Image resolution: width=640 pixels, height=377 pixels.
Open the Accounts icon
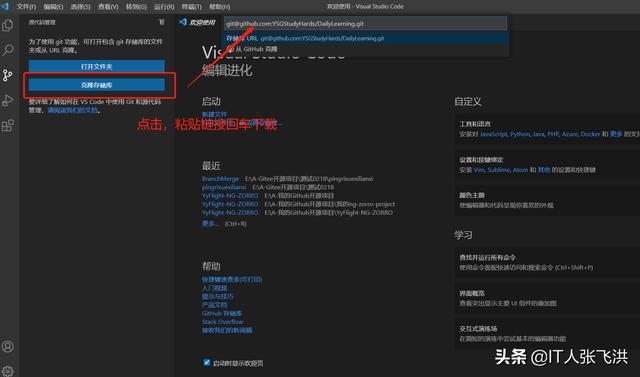8,346
